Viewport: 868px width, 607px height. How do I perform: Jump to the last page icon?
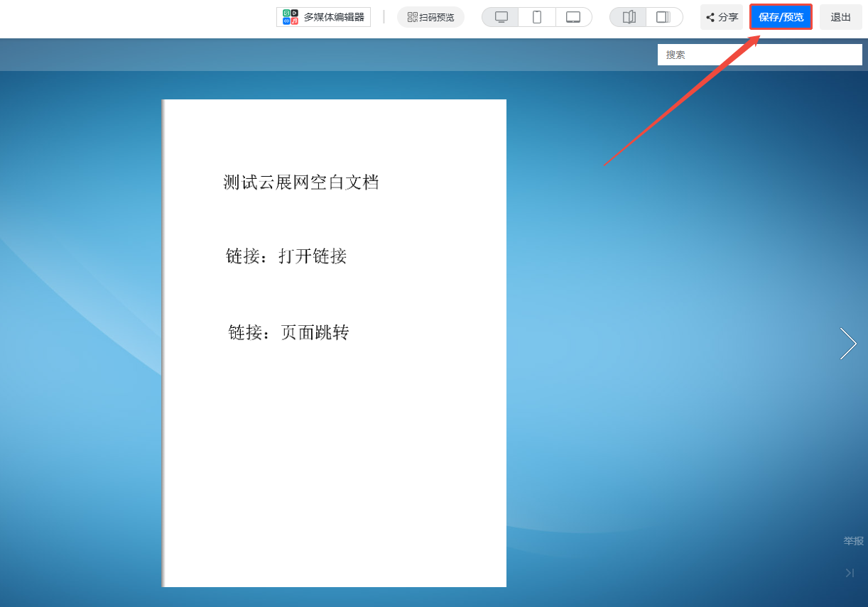[850, 573]
